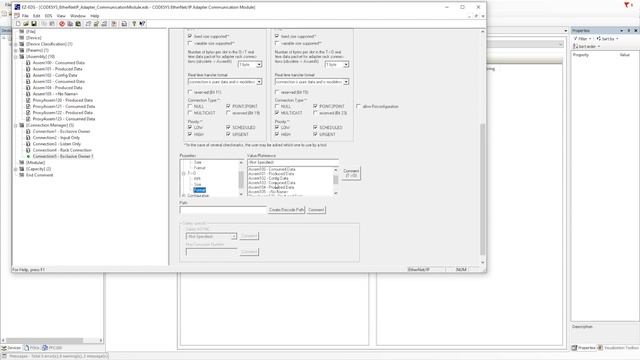Viewport: 640px width, 360px height.
Task: Click the Comment button beside Value/Reference list
Action: click(x=351, y=173)
